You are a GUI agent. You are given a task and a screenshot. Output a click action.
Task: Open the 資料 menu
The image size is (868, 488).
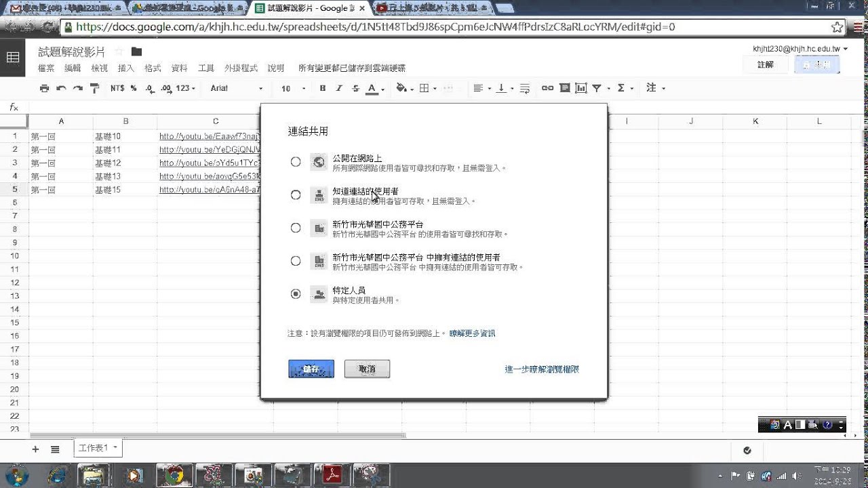179,68
